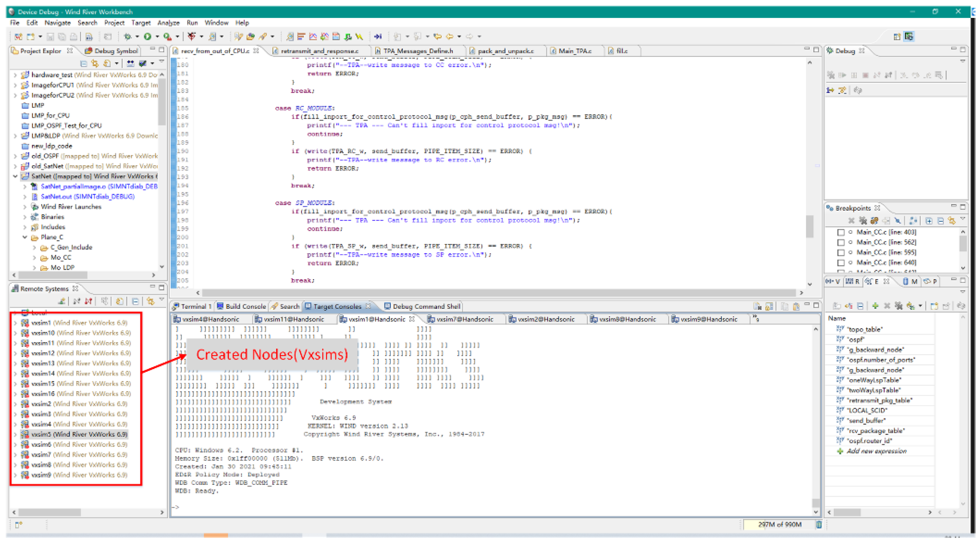Viewport: 980px width, 545px height.
Task: Click Link with Editor icon in Project Explorer
Action: pos(95,63)
